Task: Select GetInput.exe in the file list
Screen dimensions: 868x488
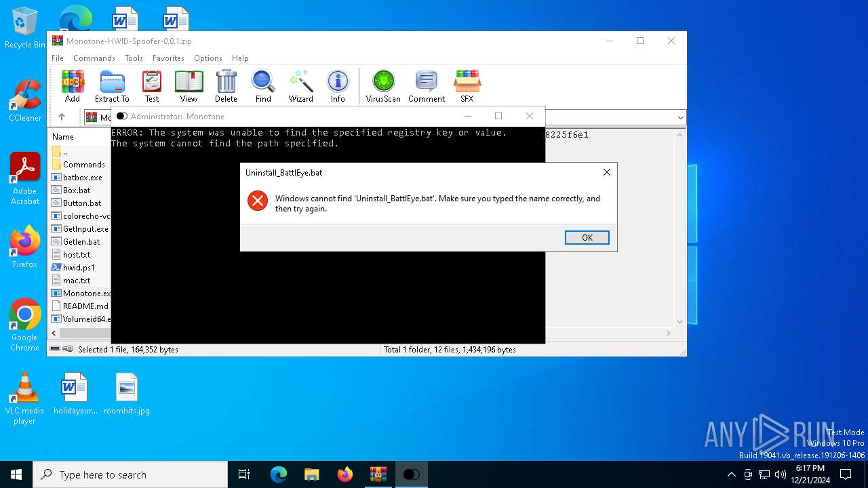Action: click(x=81, y=229)
